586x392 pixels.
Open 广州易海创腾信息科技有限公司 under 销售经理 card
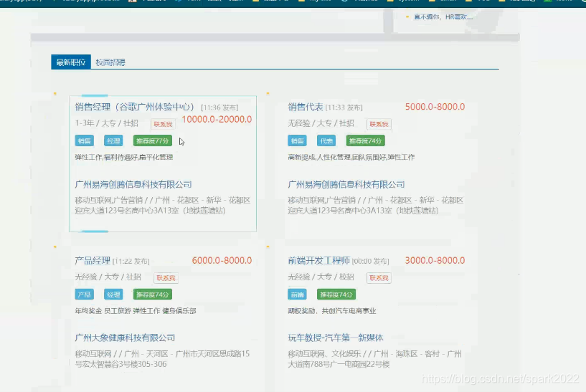(133, 184)
